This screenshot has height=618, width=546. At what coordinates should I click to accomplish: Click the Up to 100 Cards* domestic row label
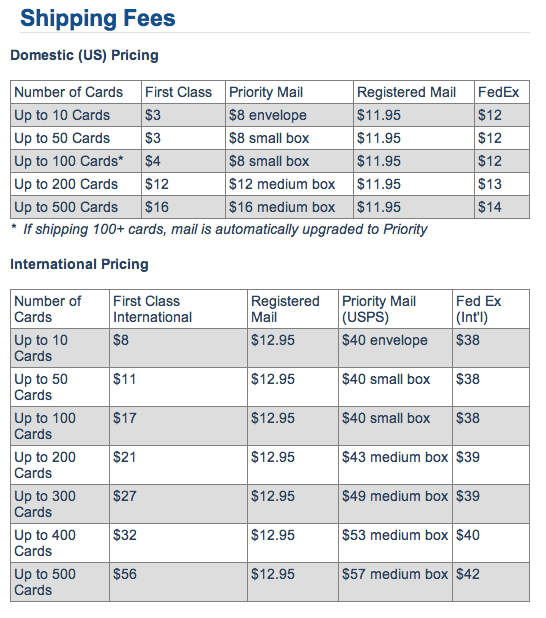(76, 161)
